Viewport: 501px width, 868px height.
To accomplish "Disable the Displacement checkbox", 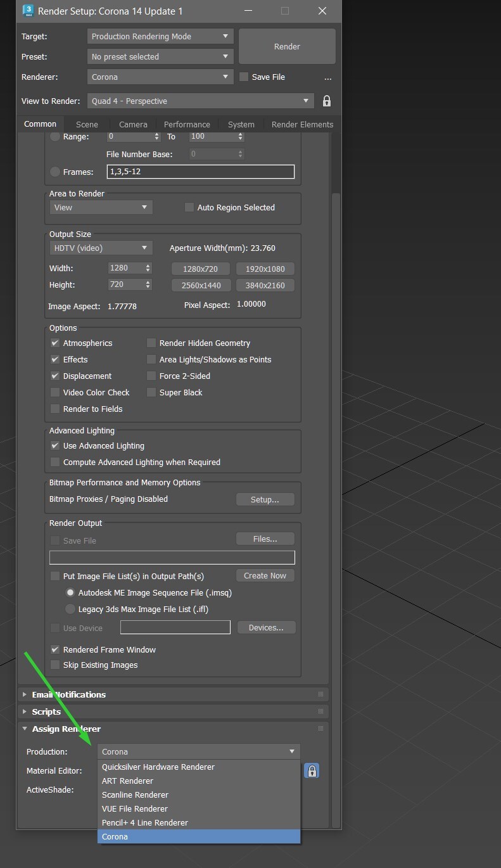I will (x=55, y=376).
